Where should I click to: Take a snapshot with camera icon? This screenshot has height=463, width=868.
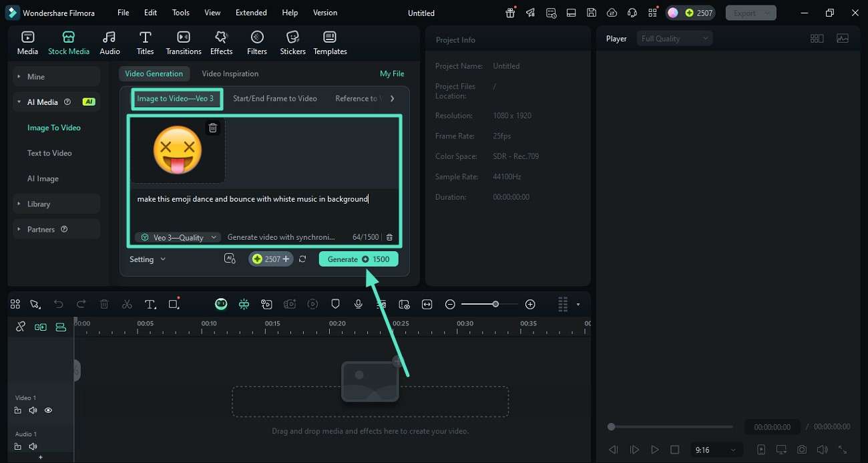(x=802, y=450)
